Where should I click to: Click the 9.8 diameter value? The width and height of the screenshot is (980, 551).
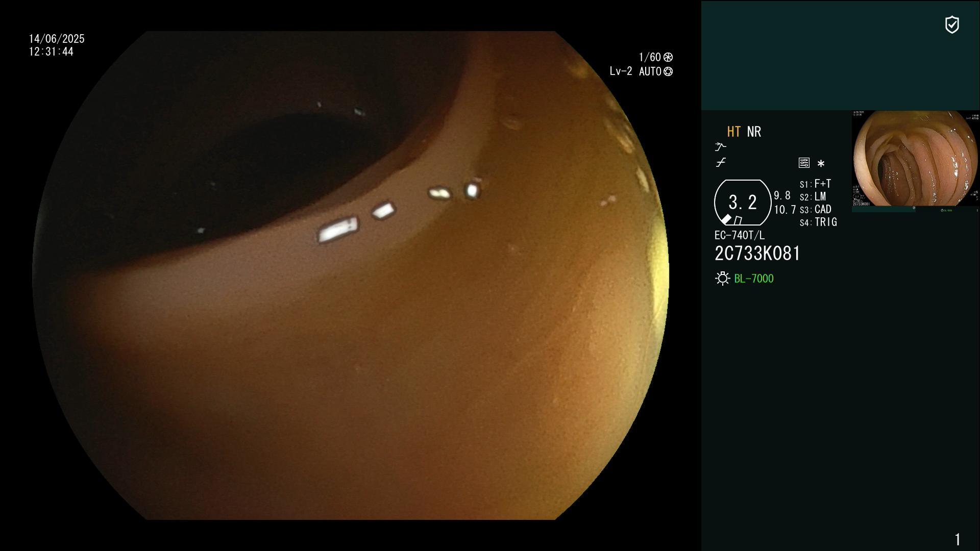(x=782, y=196)
